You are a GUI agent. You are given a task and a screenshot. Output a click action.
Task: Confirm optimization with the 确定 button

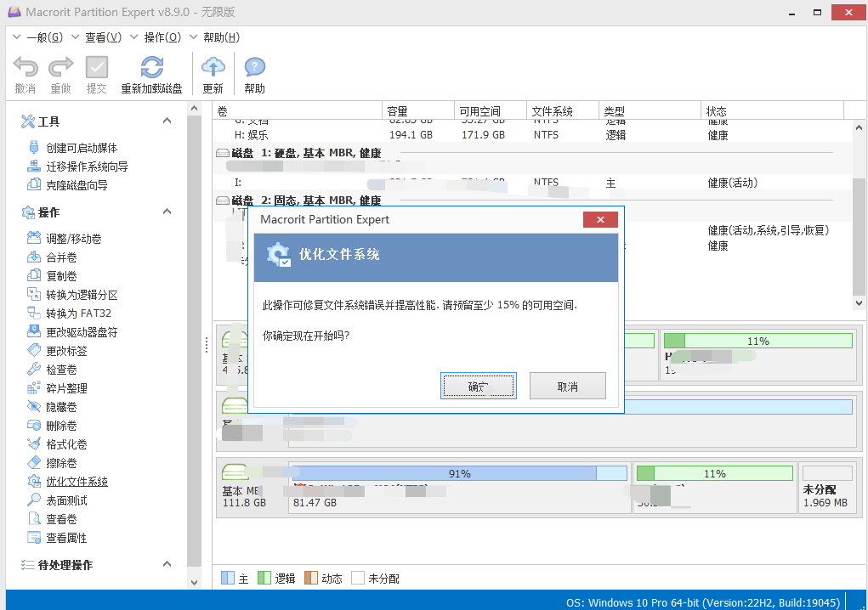(479, 385)
